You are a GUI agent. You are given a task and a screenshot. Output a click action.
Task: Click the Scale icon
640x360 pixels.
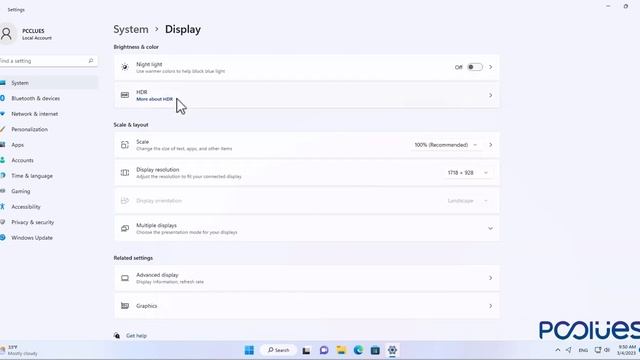pyautogui.click(x=125, y=145)
